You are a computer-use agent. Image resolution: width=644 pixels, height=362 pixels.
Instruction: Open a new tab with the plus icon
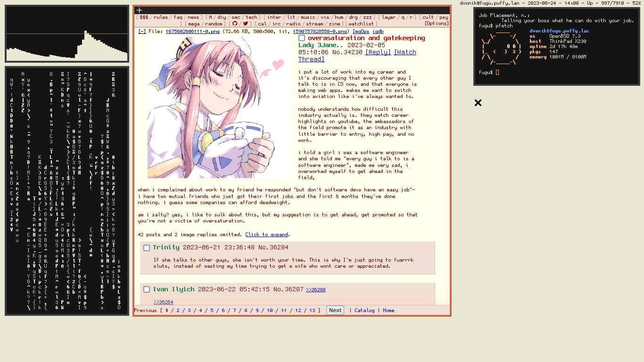[139, 10]
